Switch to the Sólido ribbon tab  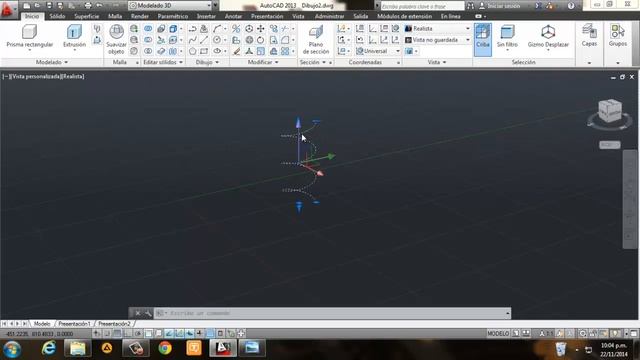coord(57,16)
